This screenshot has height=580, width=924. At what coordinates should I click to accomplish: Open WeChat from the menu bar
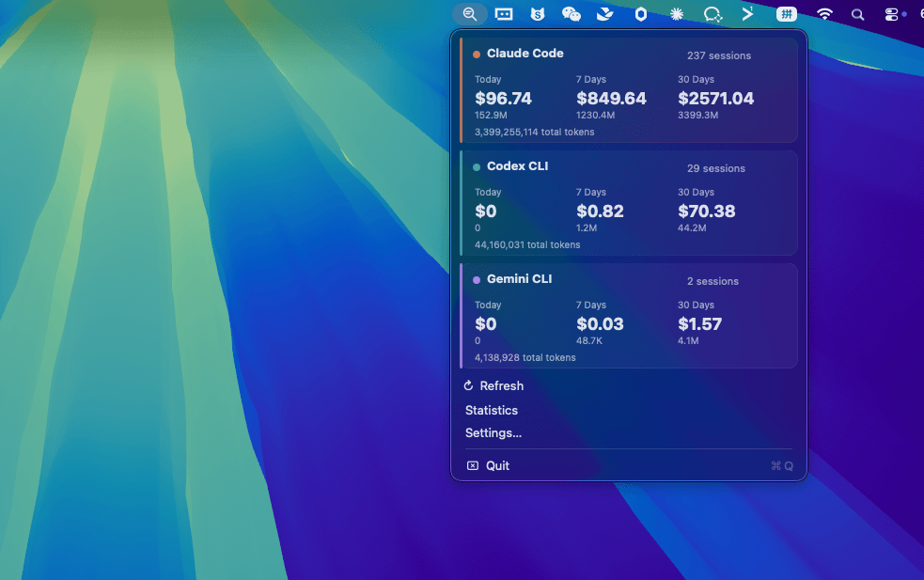tap(571, 14)
